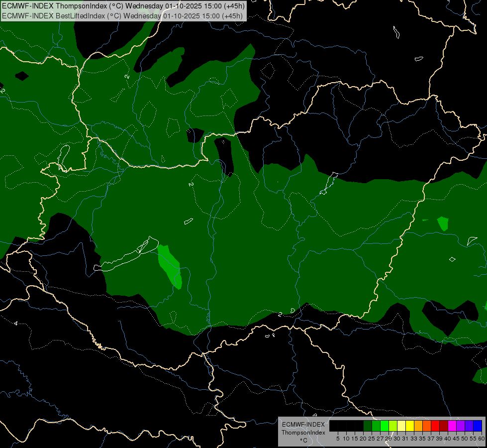Click the dark green 20-25 legend swatch
This screenshot has width=487, height=448.
[x=368, y=426]
